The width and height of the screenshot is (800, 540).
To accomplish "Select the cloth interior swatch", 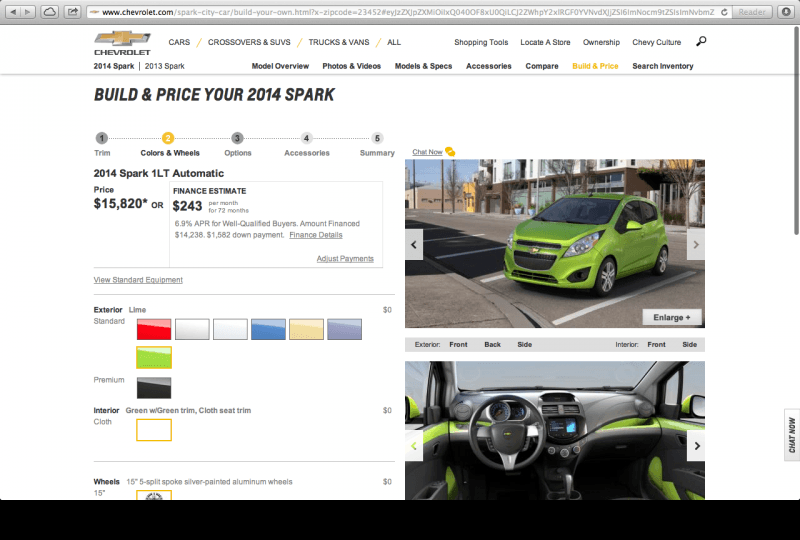I will click(x=154, y=430).
